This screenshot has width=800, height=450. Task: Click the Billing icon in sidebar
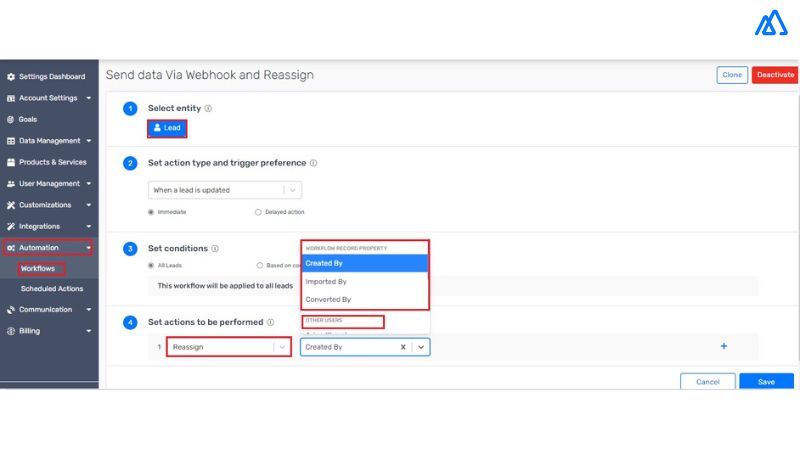coord(11,331)
